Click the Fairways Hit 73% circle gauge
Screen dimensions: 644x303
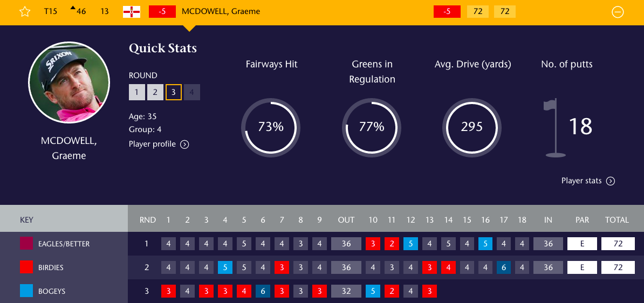tap(271, 127)
